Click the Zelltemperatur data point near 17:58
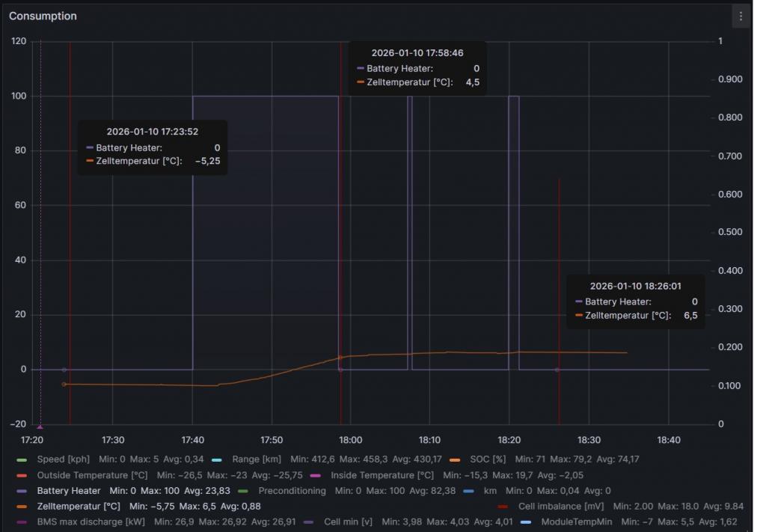 (x=340, y=358)
